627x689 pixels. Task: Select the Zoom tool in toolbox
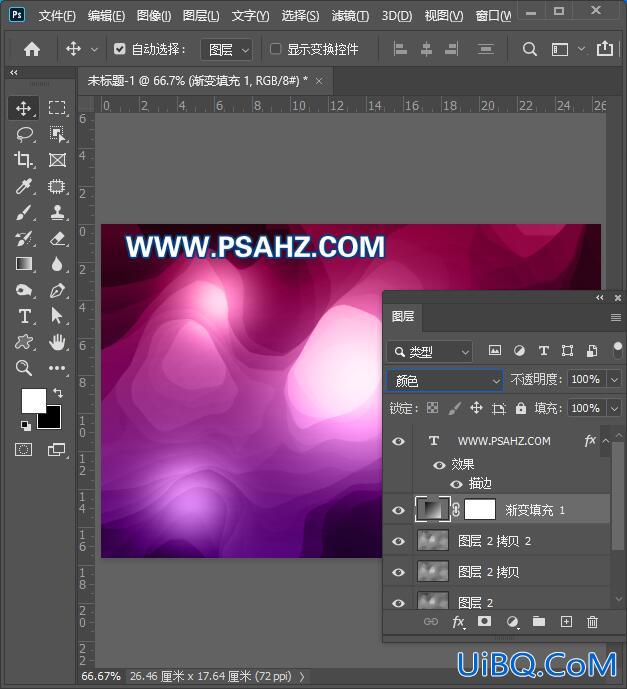click(x=23, y=368)
